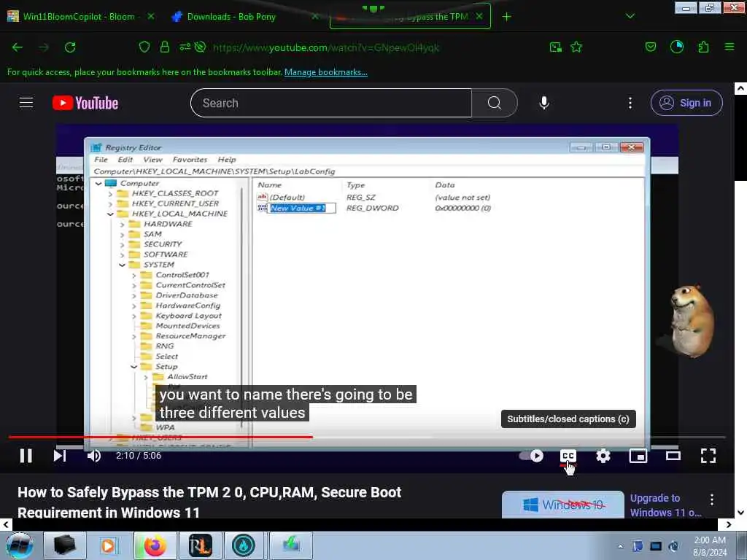Open the list all tabs dropdown
Viewport: 747px width, 560px height.
coord(630,16)
